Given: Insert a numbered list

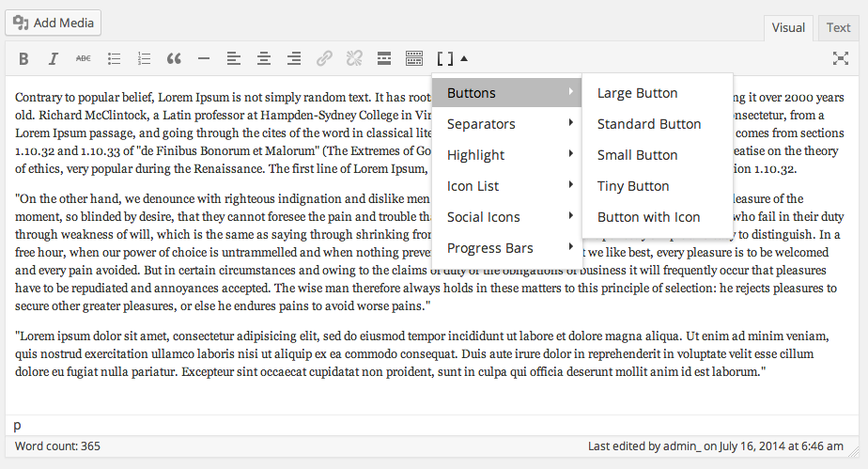Looking at the screenshot, I should pyautogui.click(x=144, y=58).
